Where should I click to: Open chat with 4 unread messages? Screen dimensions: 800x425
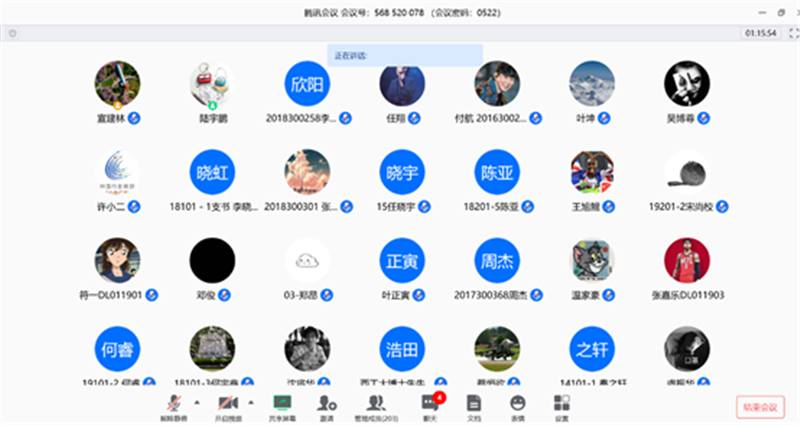[430, 408]
